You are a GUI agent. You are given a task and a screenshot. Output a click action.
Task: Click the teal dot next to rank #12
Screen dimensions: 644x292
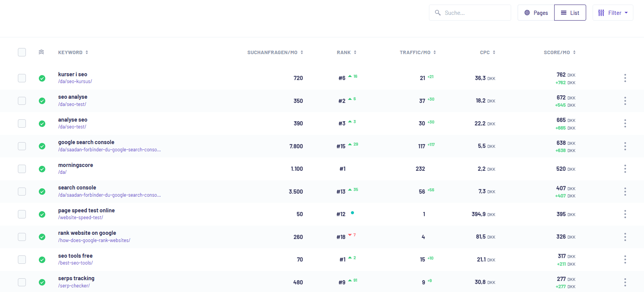[352, 213]
